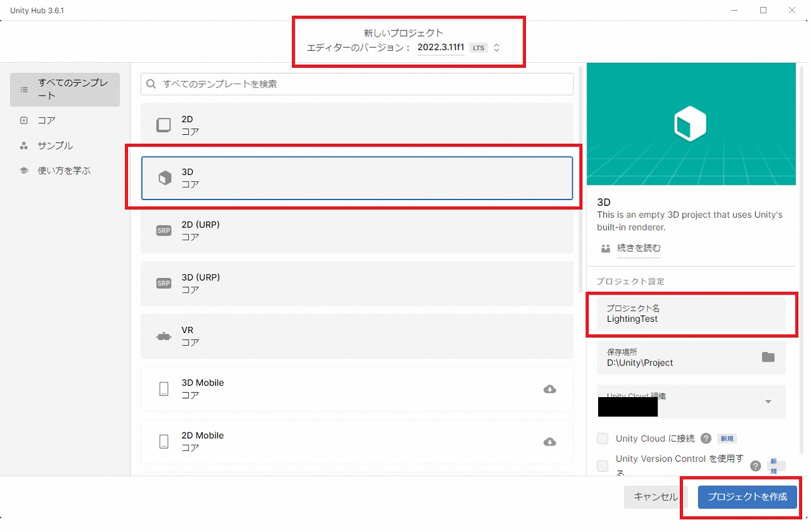Download the 3D Mobile template via cloud icon
Viewport: 811px width, 532px height.
tap(550, 389)
